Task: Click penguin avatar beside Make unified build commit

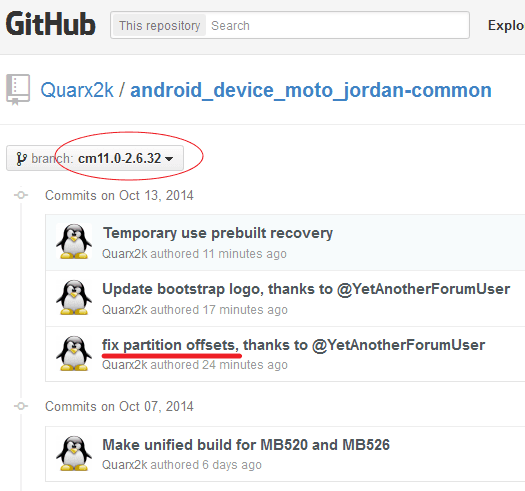Action: pos(74,453)
